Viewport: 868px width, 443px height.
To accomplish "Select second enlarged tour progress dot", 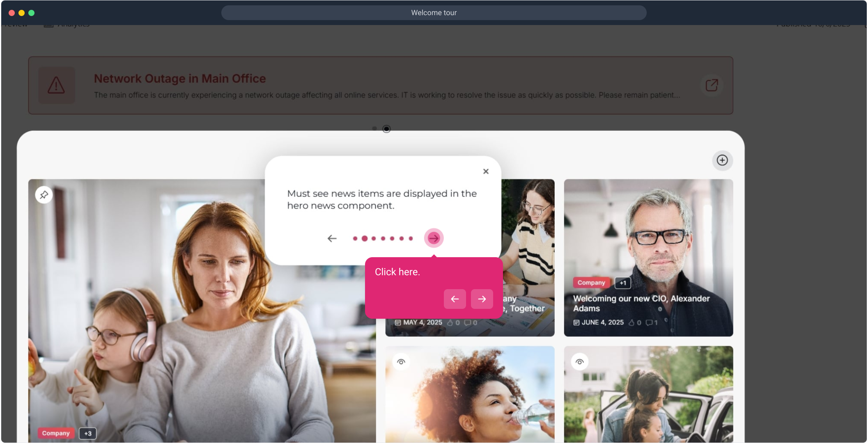I will click(365, 238).
